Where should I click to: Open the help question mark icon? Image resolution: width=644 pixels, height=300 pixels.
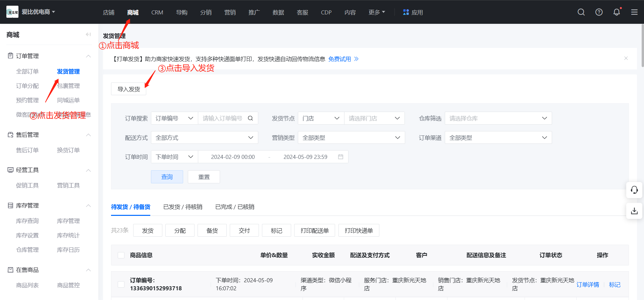(599, 12)
